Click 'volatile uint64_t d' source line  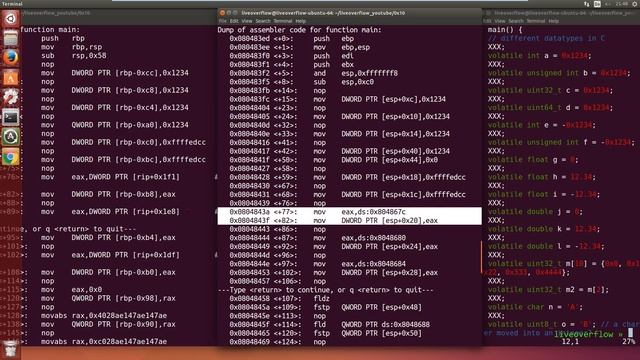[550, 108]
